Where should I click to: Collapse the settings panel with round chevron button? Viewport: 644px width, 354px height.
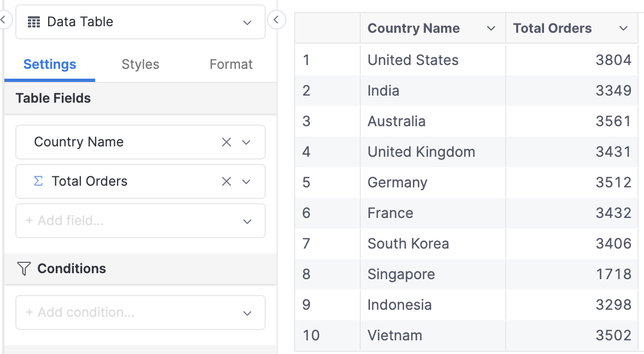click(x=277, y=19)
